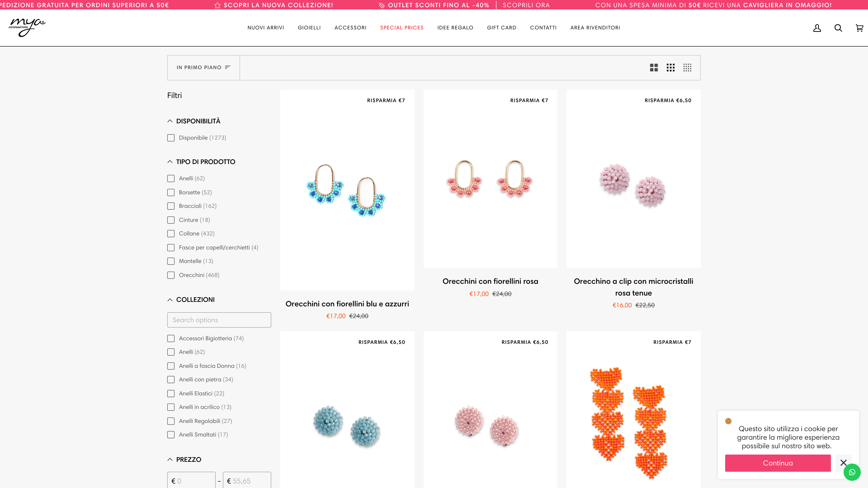Image resolution: width=868 pixels, height=488 pixels.
Task: Switch to 2-column grid view
Action: point(654,67)
